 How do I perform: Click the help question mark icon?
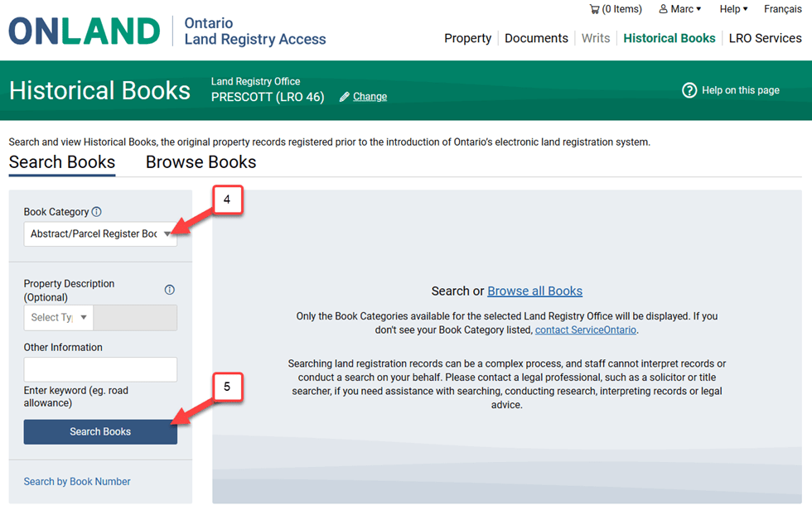point(689,90)
